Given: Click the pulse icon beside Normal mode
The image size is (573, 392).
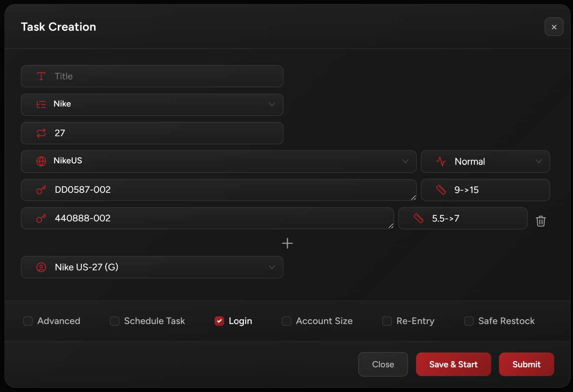Looking at the screenshot, I should [441, 161].
